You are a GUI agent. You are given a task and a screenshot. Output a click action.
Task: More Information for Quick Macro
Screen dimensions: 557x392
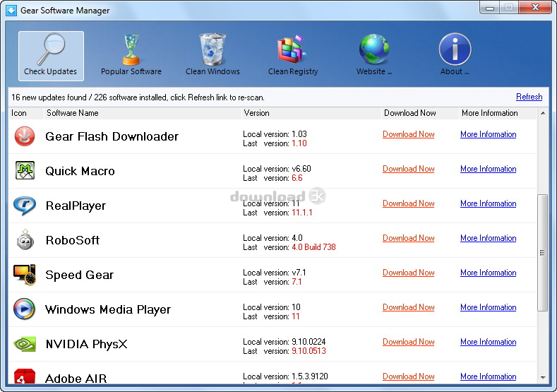coord(488,169)
